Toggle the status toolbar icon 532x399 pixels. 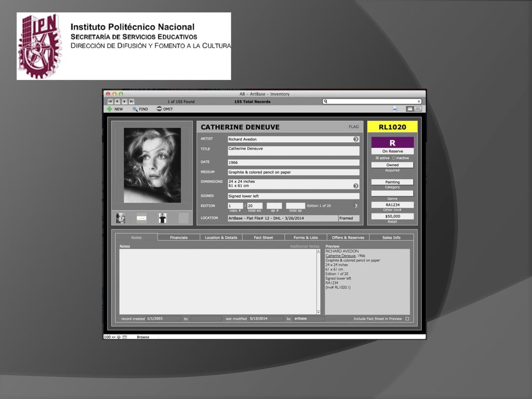125,337
